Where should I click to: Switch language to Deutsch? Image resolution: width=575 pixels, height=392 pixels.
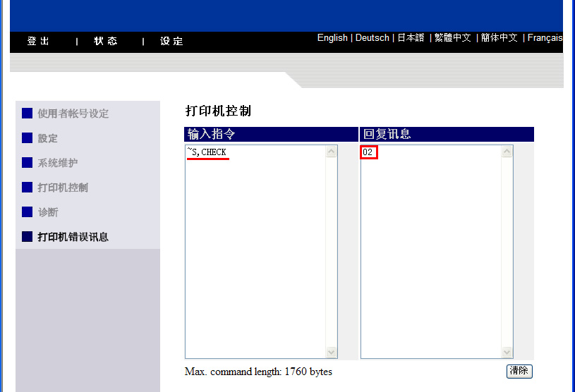(x=372, y=38)
